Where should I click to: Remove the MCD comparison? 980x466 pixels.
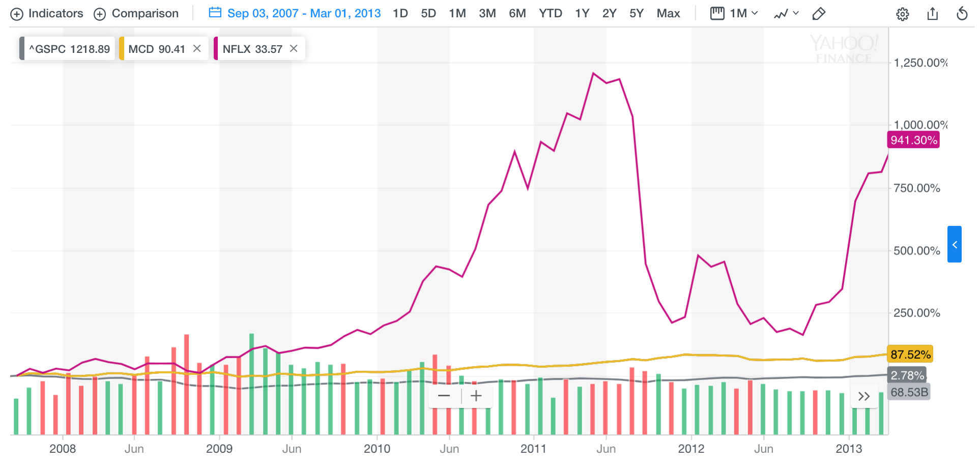click(x=197, y=48)
